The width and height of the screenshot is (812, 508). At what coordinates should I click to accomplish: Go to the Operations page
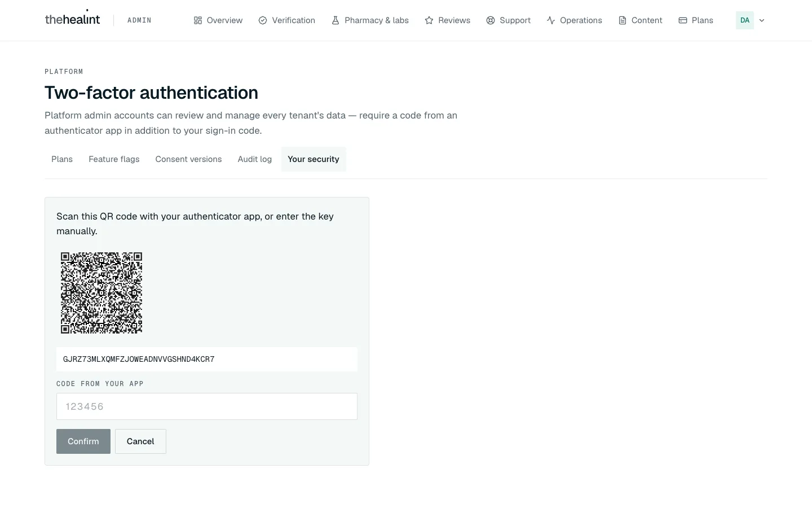(575, 20)
